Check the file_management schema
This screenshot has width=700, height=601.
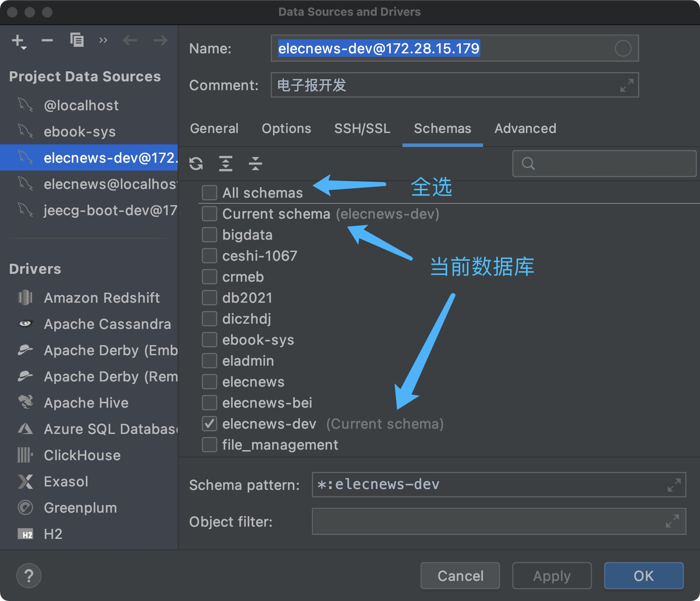tap(210, 445)
